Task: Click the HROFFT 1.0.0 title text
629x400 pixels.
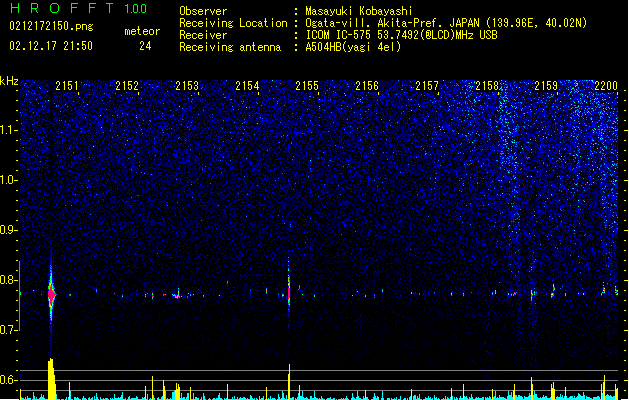Action: [78, 8]
